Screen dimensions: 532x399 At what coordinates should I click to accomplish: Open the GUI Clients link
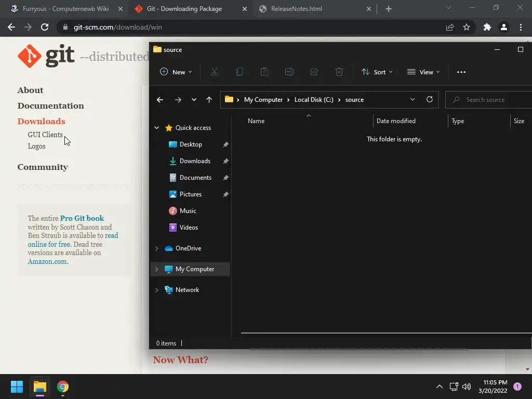[45, 135]
